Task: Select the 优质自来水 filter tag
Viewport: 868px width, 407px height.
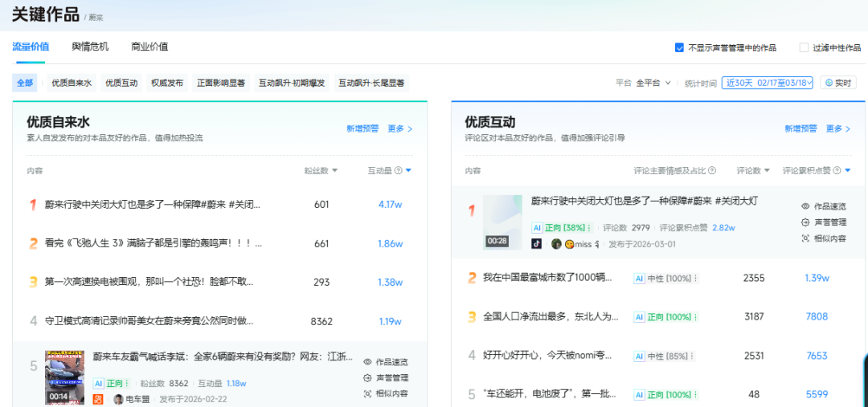Action: [72, 83]
